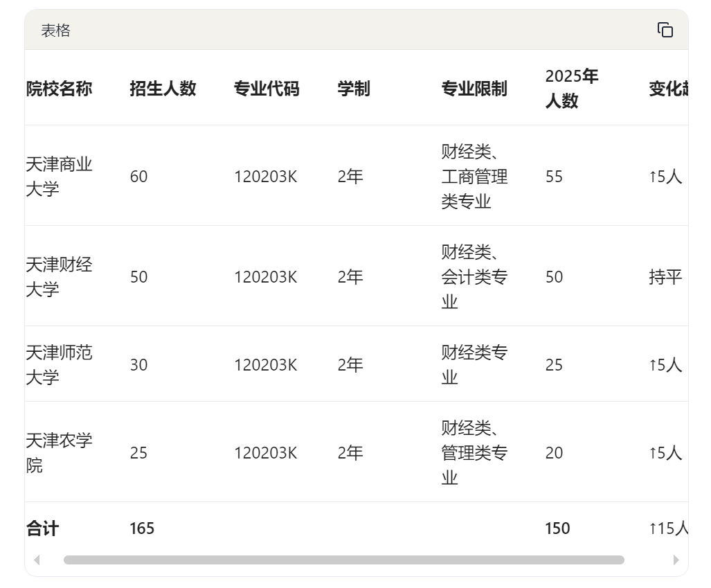Click the 院校名称 column header
Screen dimensions: 711x588
point(59,89)
